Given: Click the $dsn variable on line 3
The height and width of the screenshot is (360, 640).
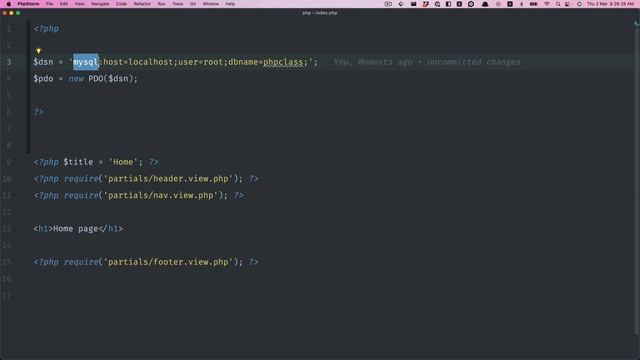Looking at the screenshot, I should tap(43, 62).
